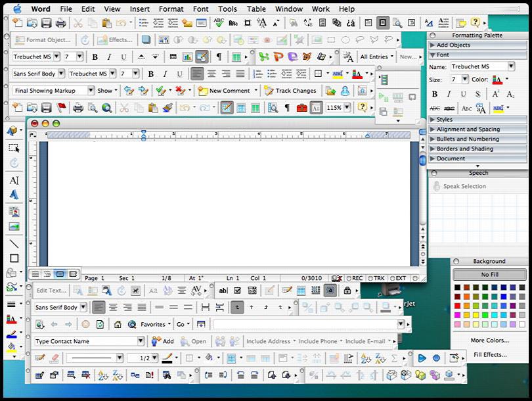Click Fill Effects... in the Background palette
The width and height of the screenshot is (532, 401).
(x=490, y=355)
